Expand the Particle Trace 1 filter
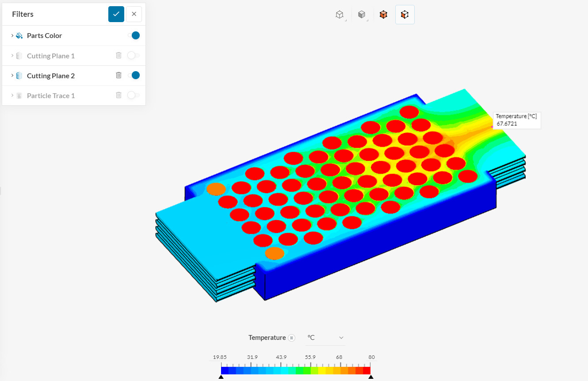 pos(12,95)
